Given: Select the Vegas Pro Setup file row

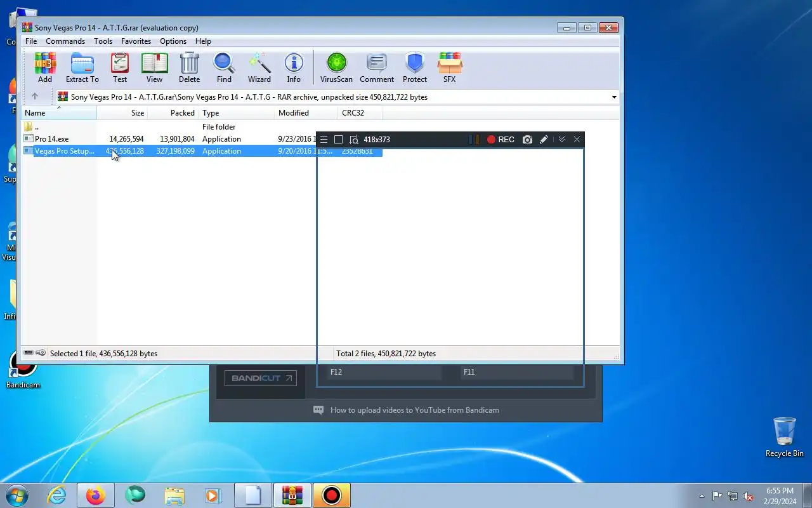Looking at the screenshot, I should tap(202, 151).
